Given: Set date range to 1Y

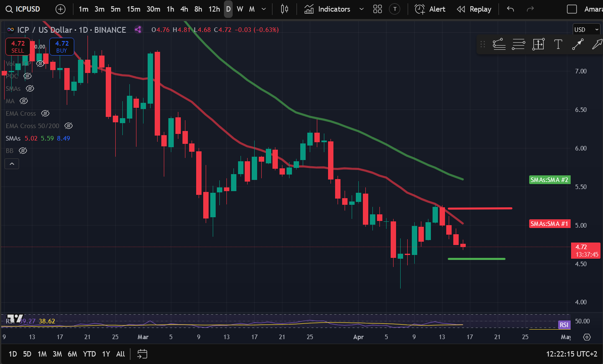Looking at the screenshot, I should (x=106, y=354).
